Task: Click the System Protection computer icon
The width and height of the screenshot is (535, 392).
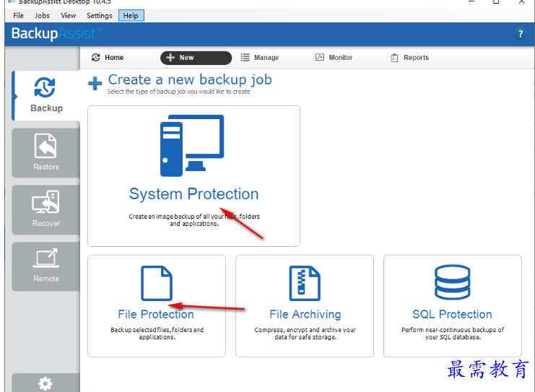Action: point(192,145)
